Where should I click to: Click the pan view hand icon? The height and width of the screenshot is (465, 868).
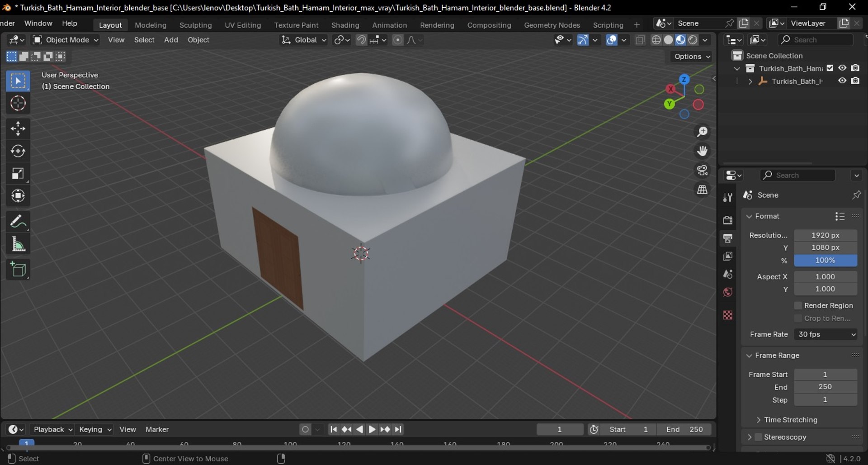click(x=702, y=151)
